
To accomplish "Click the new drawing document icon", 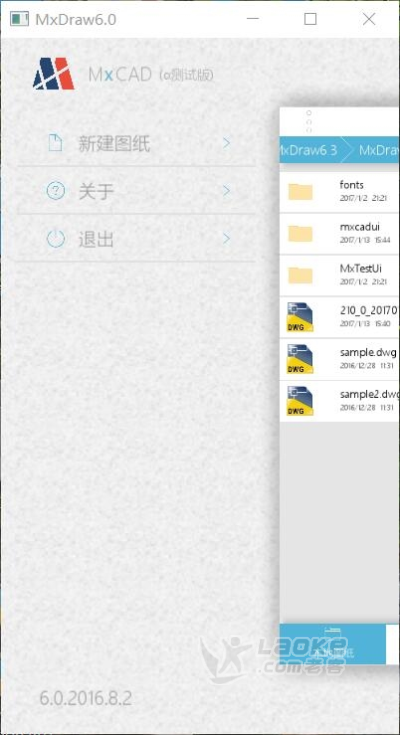I will [55, 142].
